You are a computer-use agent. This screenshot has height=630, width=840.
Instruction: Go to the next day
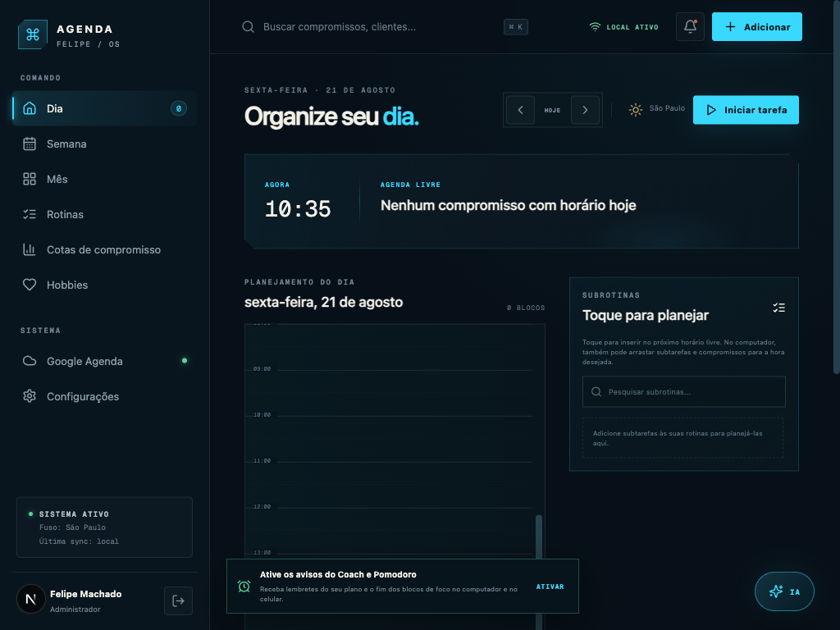tap(585, 110)
